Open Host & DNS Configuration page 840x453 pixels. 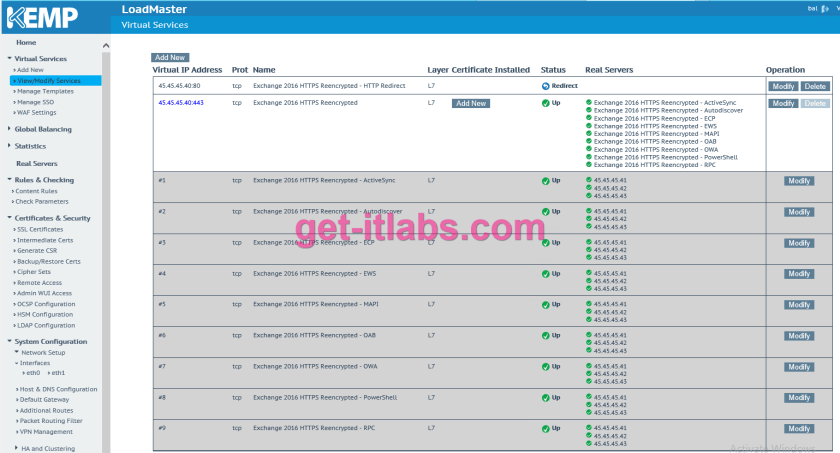58,389
